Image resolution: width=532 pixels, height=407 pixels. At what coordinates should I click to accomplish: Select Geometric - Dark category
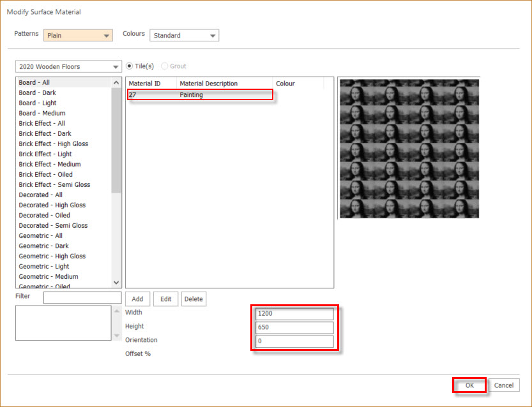tap(64, 246)
